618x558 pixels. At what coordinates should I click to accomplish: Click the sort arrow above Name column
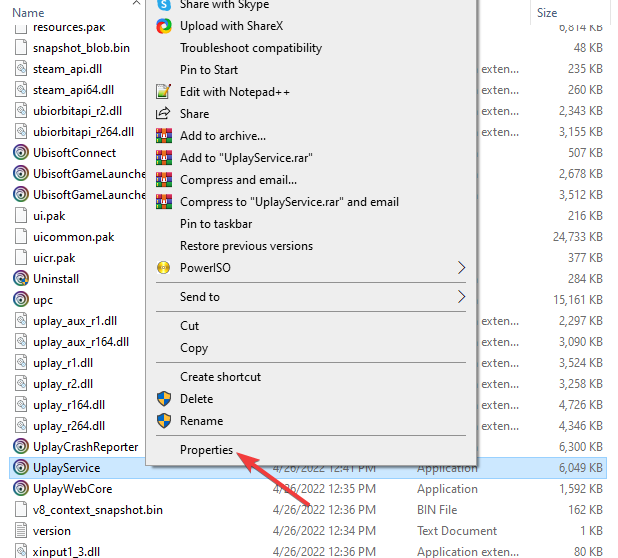tap(136, 3)
